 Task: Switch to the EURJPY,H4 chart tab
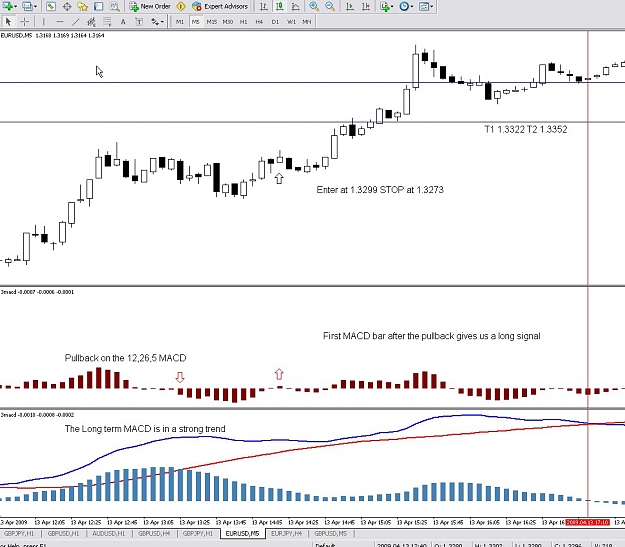pyautogui.click(x=287, y=533)
